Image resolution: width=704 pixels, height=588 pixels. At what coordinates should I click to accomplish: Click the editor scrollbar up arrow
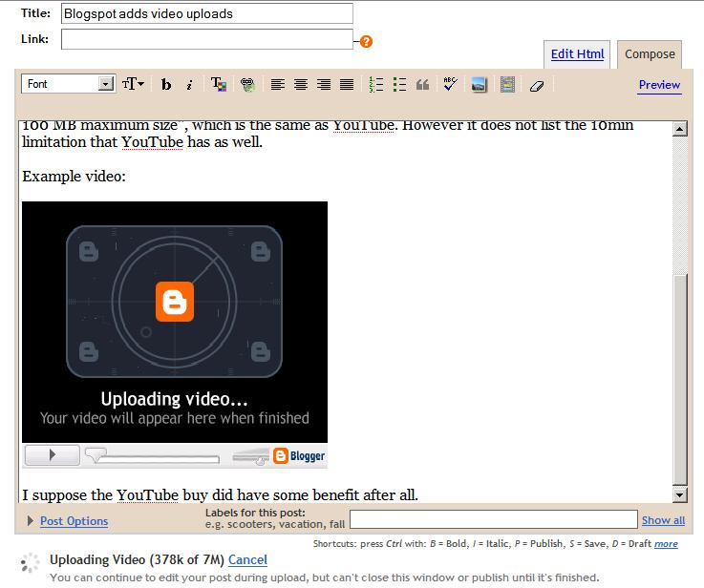click(680, 129)
